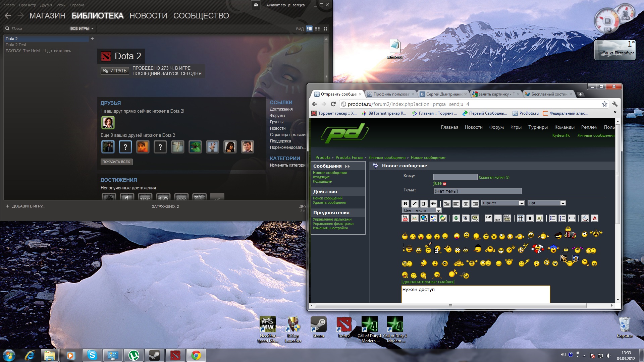Apply bold formatting in forum editor
This screenshot has width=644, height=362.
coord(405,203)
